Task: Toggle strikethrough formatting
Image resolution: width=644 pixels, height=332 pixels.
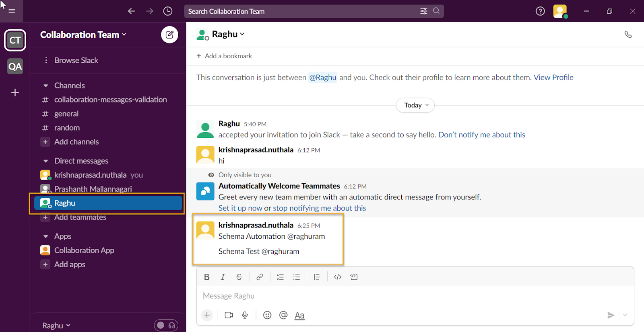Action: pos(239,277)
